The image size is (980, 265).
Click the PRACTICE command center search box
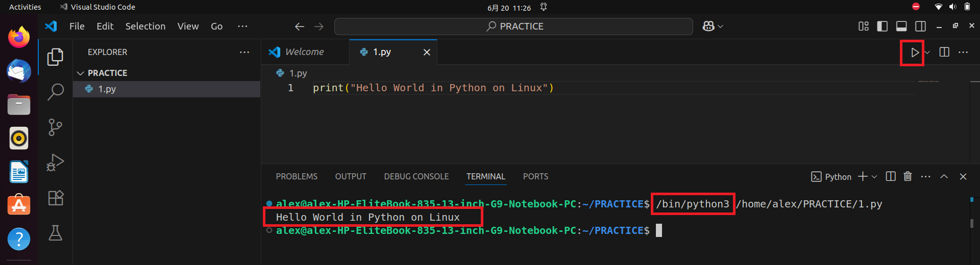513,26
